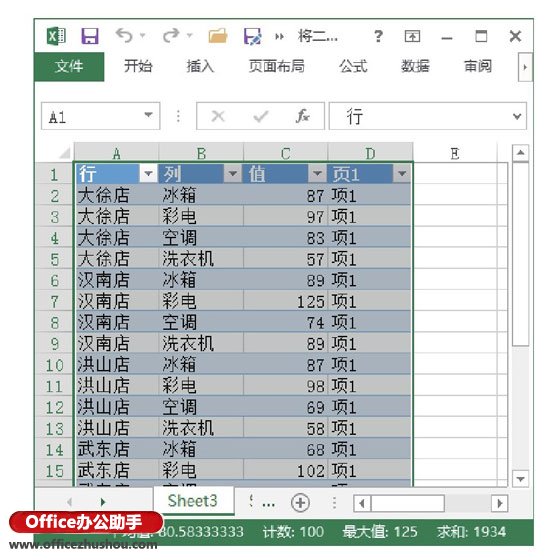This screenshot has height=560, width=560.
Task: Click the Excel application icon
Action: (x=56, y=36)
